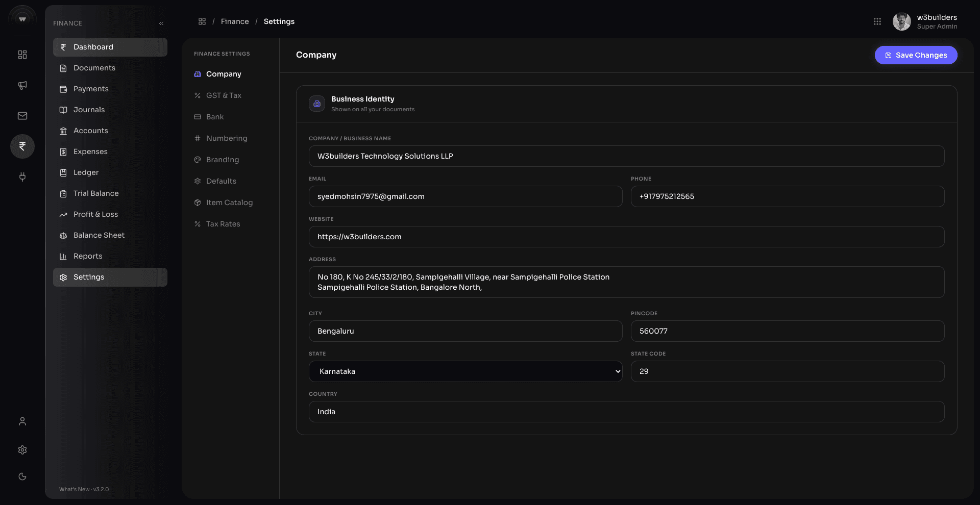The width and height of the screenshot is (980, 505).
Task: Focus the Email input field
Action: tap(465, 196)
